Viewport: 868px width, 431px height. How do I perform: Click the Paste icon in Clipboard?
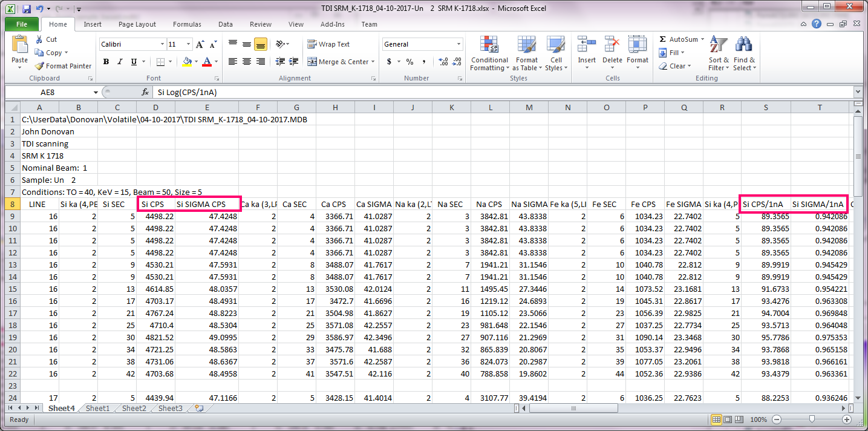pyautogui.click(x=19, y=47)
